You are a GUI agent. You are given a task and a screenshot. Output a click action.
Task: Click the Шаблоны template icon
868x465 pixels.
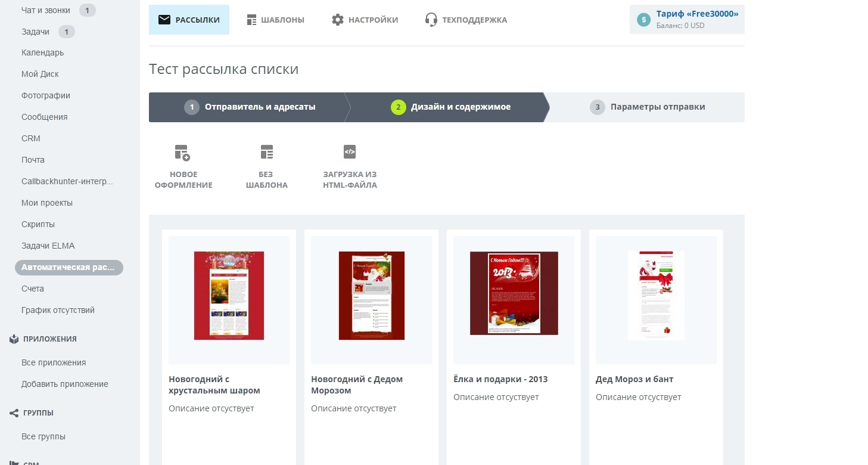point(251,20)
